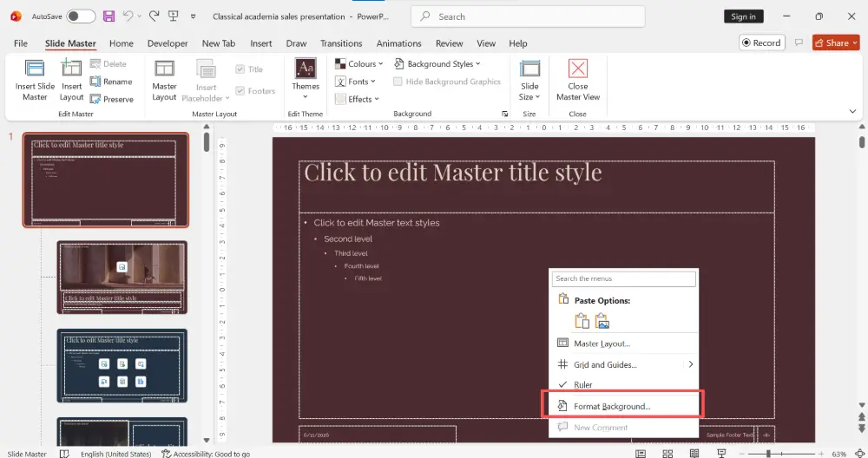868x458 pixels.
Task: Click the 63% zoom level
Action: pyautogui.click(x=838, y=454)
